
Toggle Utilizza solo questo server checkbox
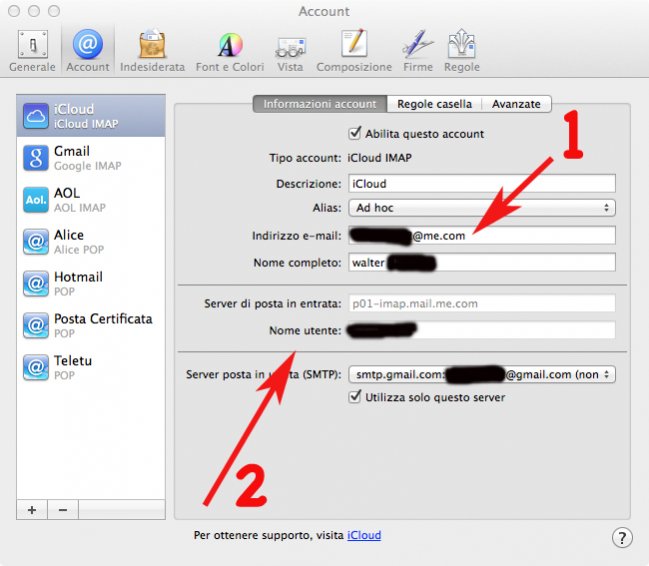coord(355,397)
